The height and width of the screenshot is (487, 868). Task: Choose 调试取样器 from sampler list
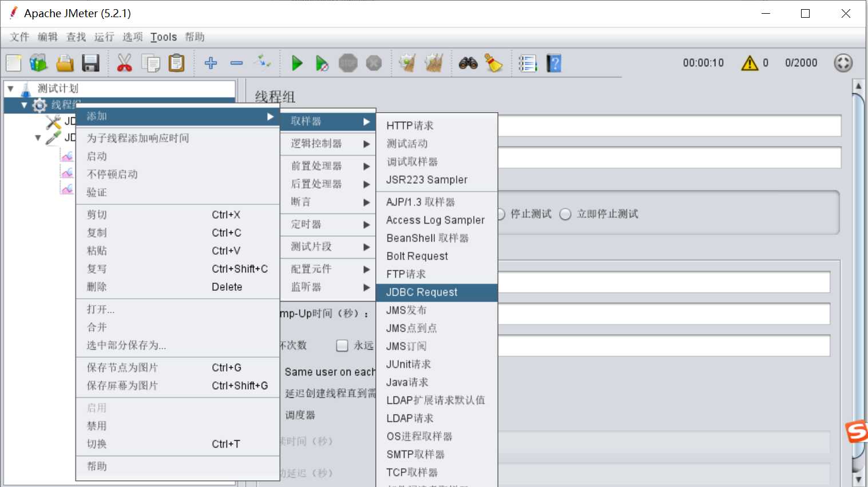pyautogui.click(x=437, y=162)
